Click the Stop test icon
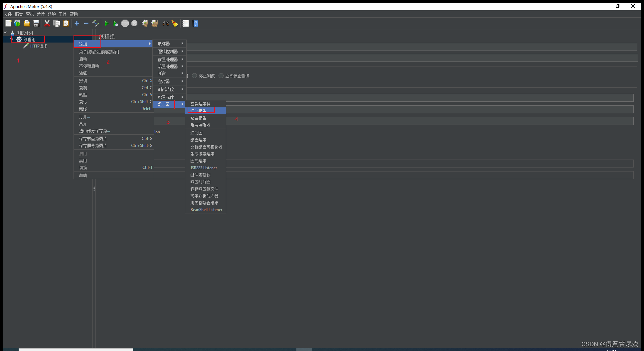The image size is (644, 351). [125, 23]
